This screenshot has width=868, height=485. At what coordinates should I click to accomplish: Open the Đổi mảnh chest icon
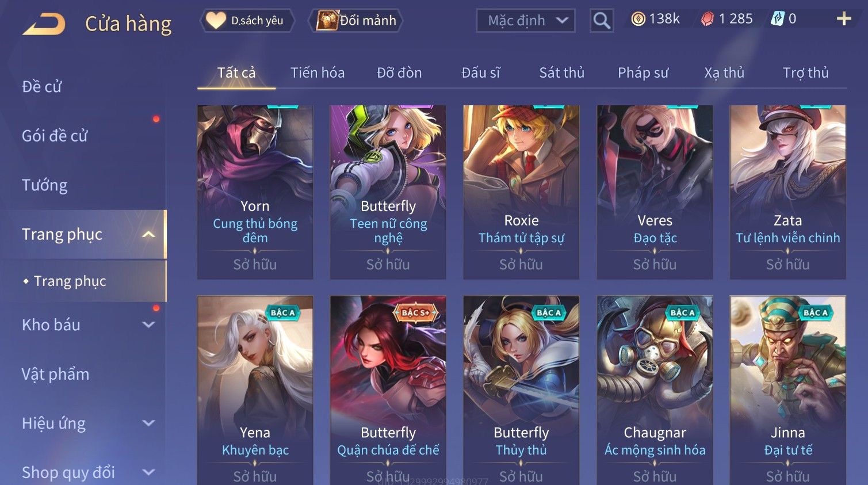pos(327,21)
